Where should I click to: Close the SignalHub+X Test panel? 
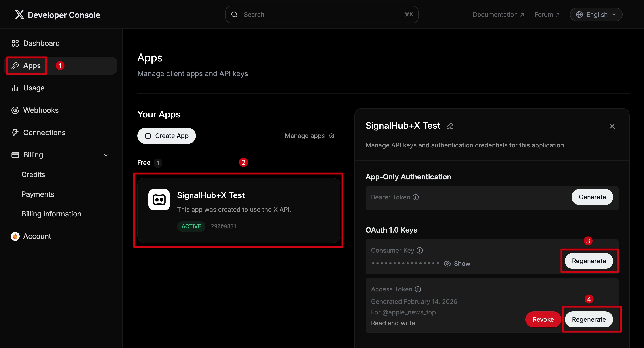(612, 126)
